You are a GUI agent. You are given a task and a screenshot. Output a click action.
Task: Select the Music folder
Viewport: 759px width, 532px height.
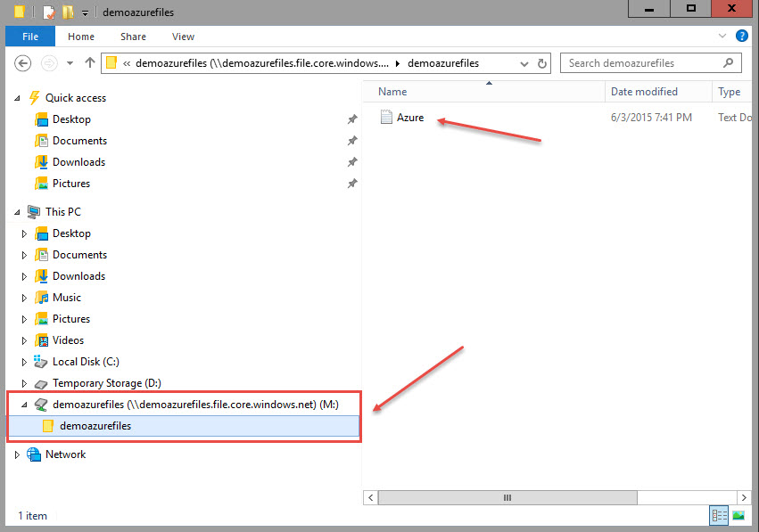point(67,298)
